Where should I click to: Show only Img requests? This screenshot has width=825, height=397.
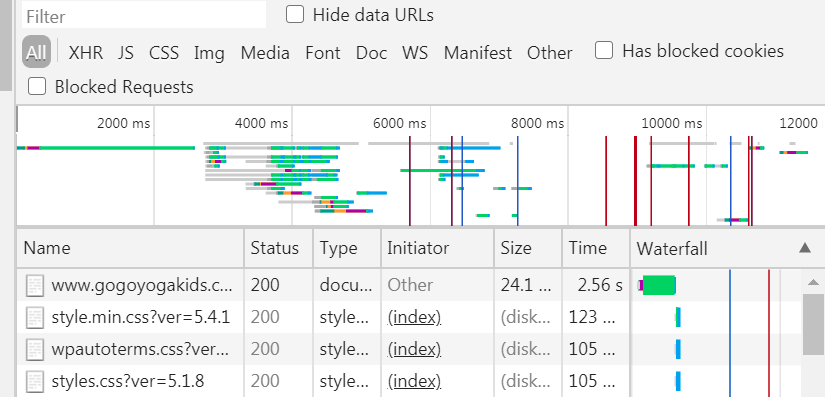[x=209, y=53]
